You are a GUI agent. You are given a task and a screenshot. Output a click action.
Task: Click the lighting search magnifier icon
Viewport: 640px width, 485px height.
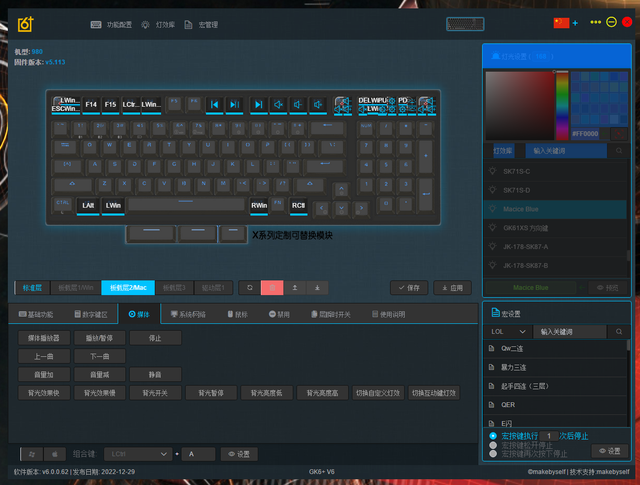(619, 151)
